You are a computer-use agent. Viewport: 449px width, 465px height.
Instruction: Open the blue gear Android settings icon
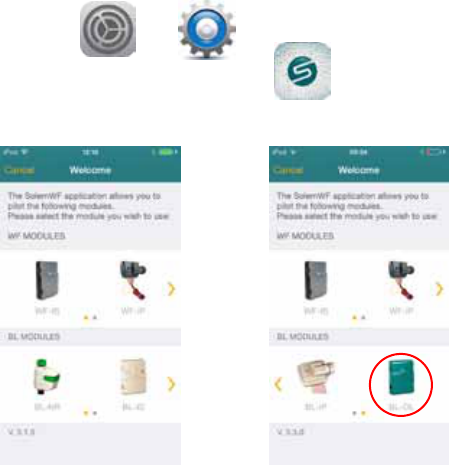(x=207, y=29)
